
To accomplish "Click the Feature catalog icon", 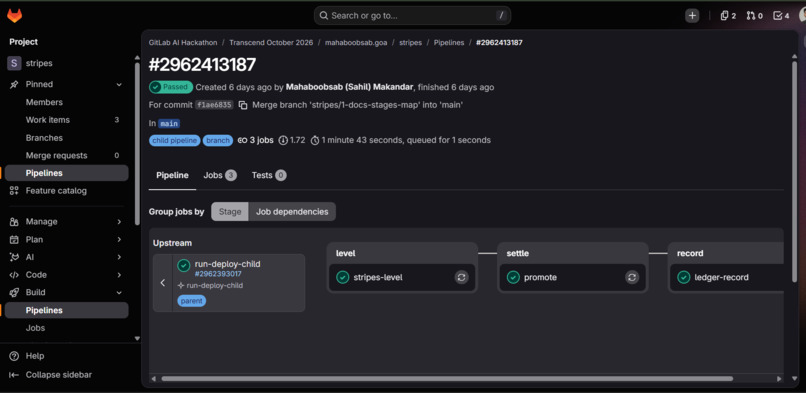I will tap(14, 191).
